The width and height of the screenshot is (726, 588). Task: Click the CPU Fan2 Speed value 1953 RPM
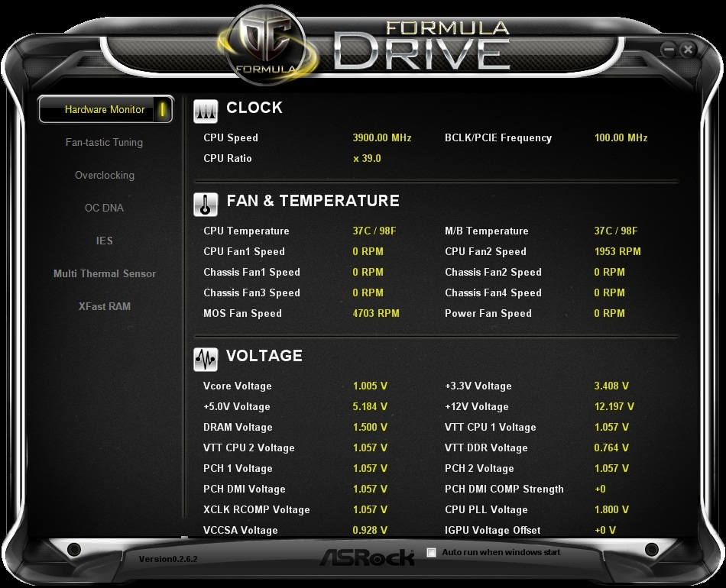click(617, 252)
